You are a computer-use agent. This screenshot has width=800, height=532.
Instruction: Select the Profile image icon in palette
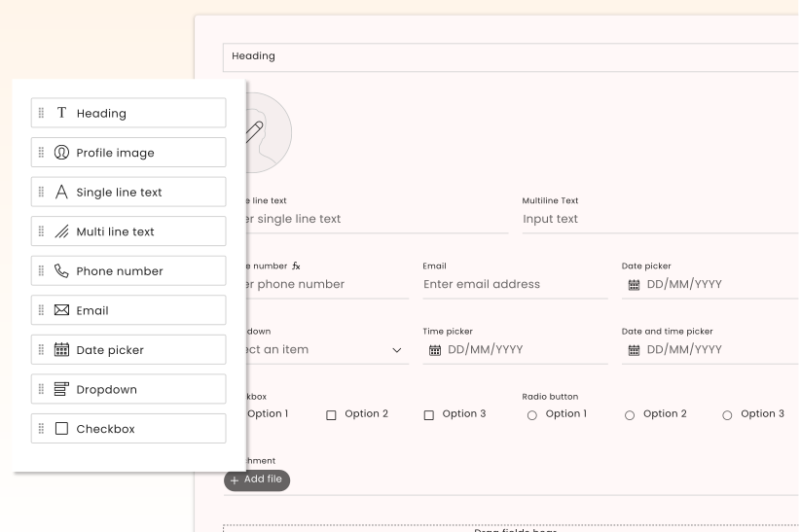pyautogui.click(x=61, y=153)
